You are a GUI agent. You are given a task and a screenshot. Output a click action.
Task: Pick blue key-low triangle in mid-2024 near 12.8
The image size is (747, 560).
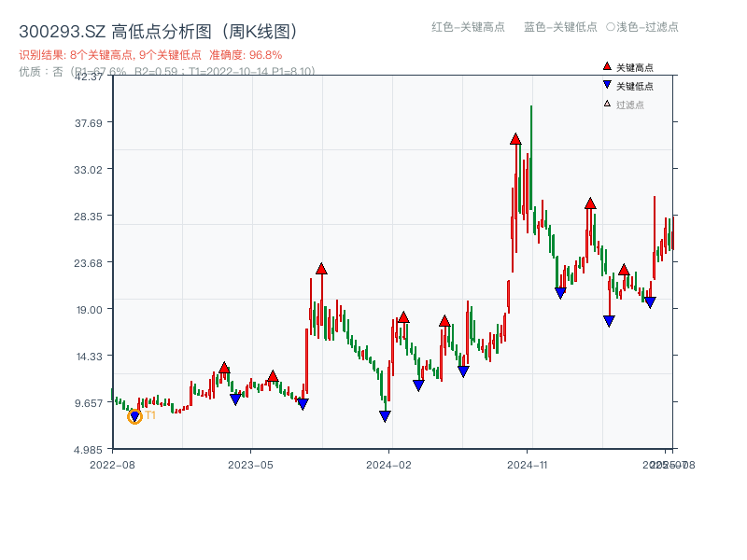tap(463, 371)
